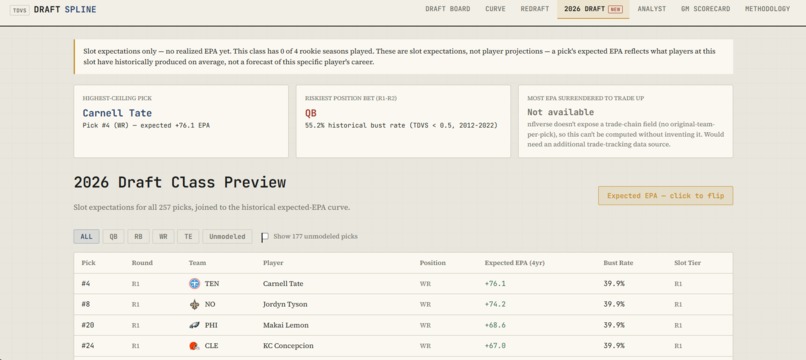This screenshot has width=806, height=360.
Task: Click the Cleveland Browns team logo
Action: pyautogui.click(x=194, y=346)
